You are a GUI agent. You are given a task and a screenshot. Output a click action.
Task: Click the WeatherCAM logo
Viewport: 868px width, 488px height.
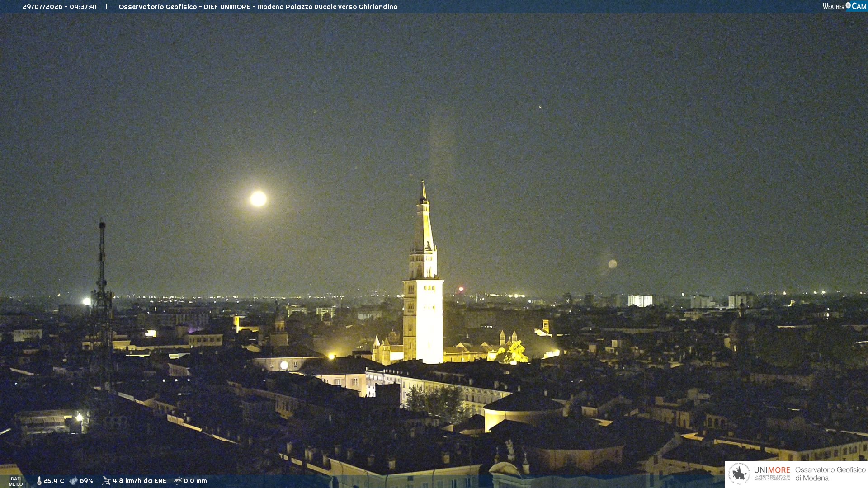844,6
